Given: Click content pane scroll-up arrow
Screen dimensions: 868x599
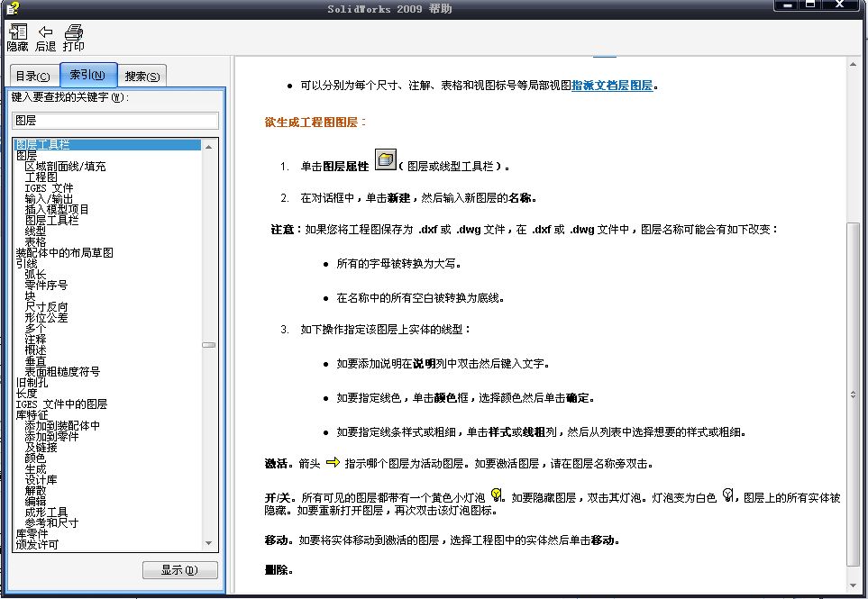Looking at the screenshot, I should click(853, 64).
